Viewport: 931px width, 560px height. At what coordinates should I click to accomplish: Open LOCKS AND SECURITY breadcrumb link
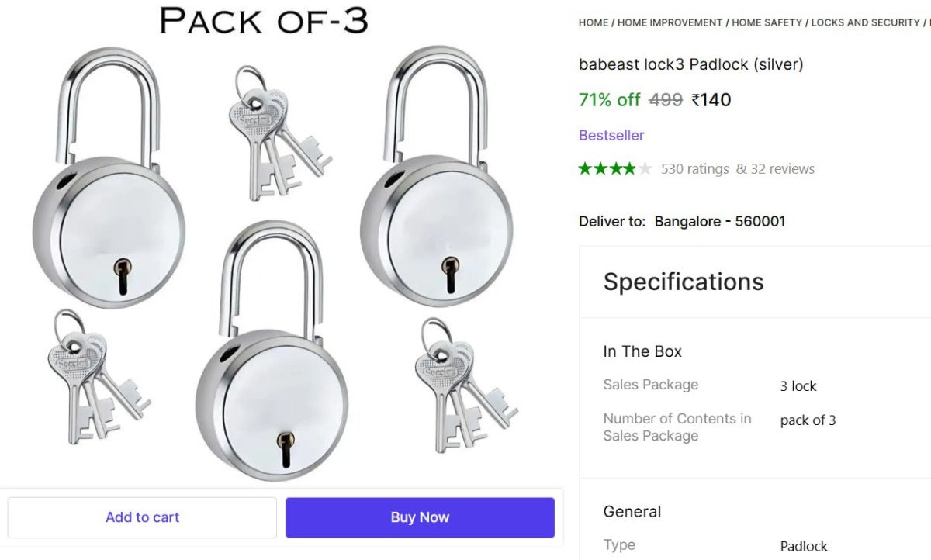pos(865,22)
